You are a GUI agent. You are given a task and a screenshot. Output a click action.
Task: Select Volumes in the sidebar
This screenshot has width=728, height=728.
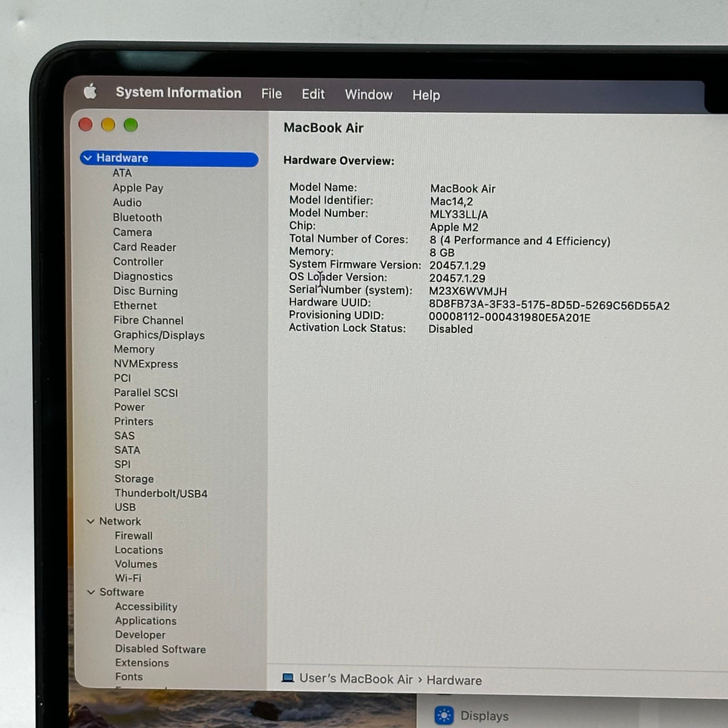(x=136, y=564)
